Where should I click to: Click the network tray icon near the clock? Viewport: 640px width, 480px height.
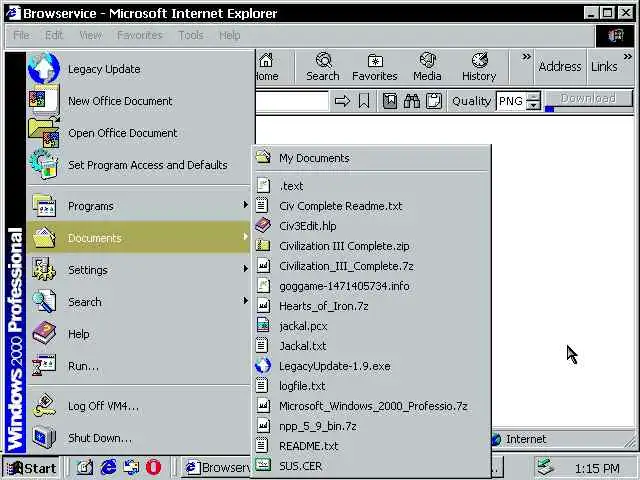[x=545, y=468]
